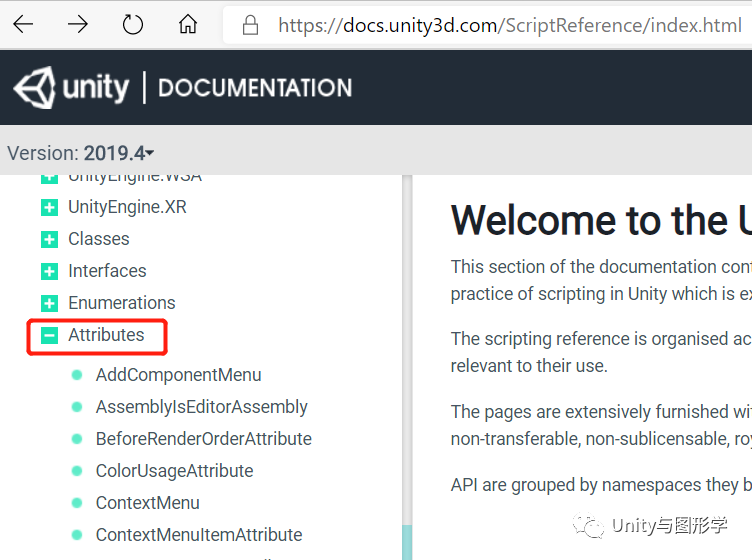Open the Interfaces section link
This screenshot has width=752, height=560.
coord(107,271)
